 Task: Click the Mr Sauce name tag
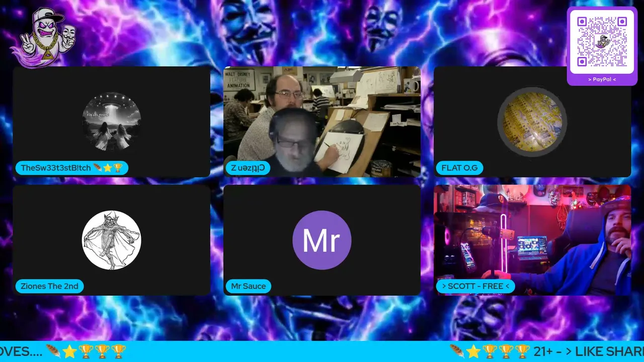coord(249,286)
